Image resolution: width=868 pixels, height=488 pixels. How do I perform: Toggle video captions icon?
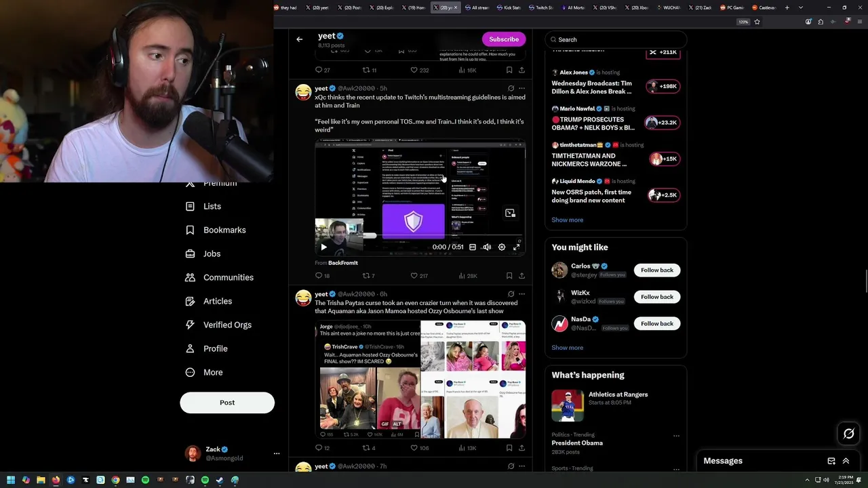473,247
